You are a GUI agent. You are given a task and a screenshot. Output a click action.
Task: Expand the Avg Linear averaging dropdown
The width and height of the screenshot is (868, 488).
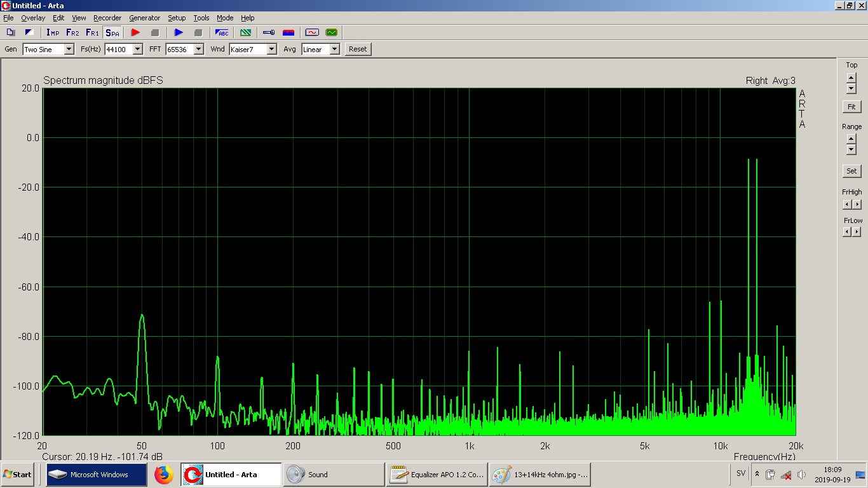pyautogui.click(x=334, y=49)
